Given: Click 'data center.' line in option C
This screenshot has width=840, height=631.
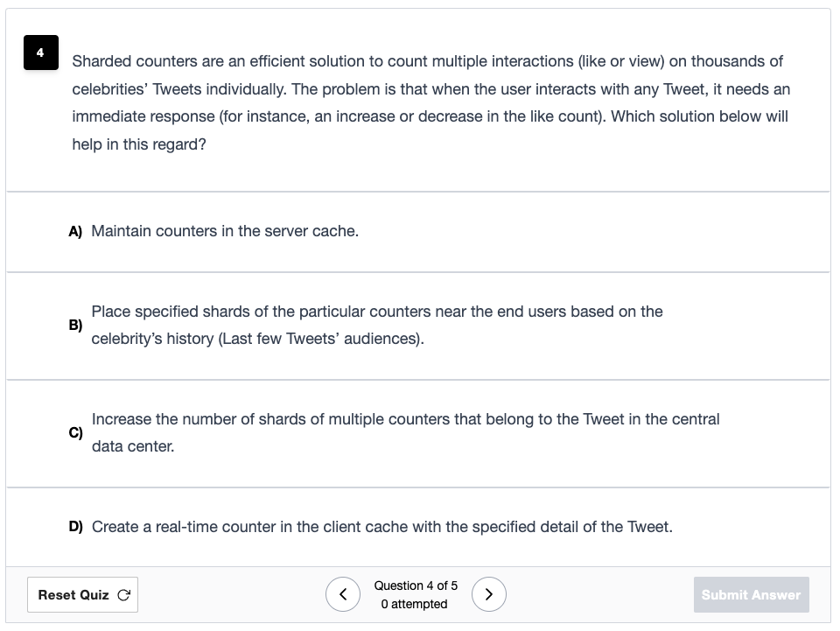Looking at the screenshot, I should (133, 446).
